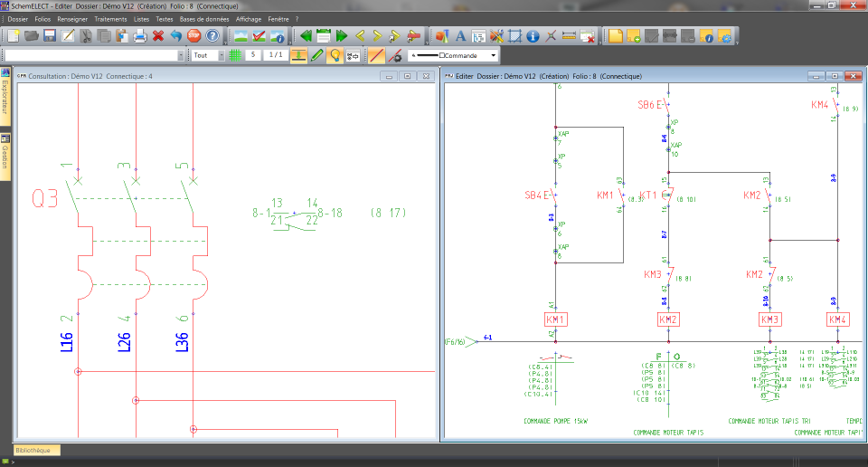Toggle the light bulb highlight button
Image resolution: width=868 pixels, height=467 pixels.
tap(335, 55)
